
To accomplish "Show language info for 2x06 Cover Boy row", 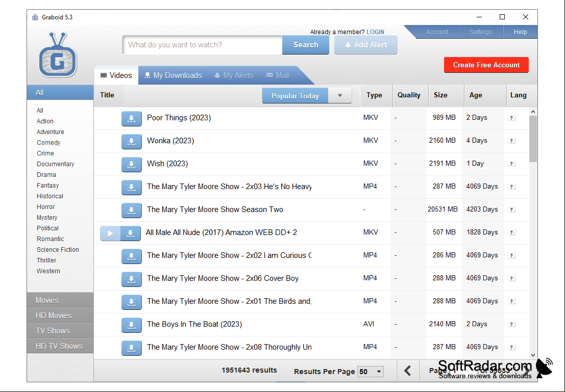I will coord(511,279).
